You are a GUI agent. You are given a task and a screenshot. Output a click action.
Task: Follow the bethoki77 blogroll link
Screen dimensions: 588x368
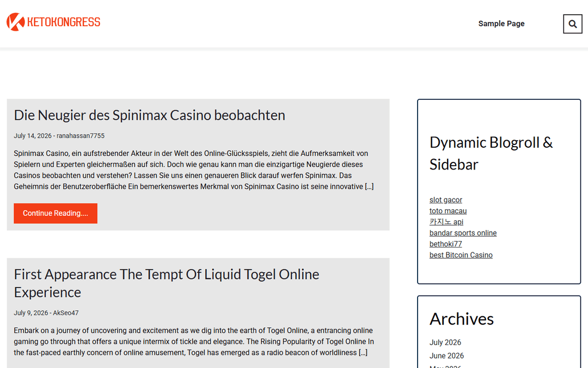pos(445,244)
